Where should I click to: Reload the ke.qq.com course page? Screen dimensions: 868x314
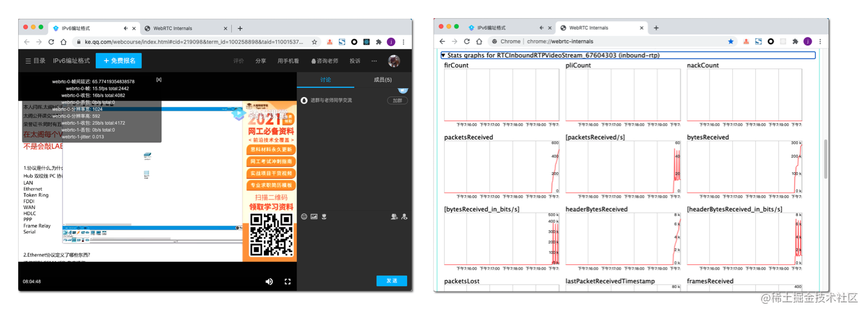[51, 42]
